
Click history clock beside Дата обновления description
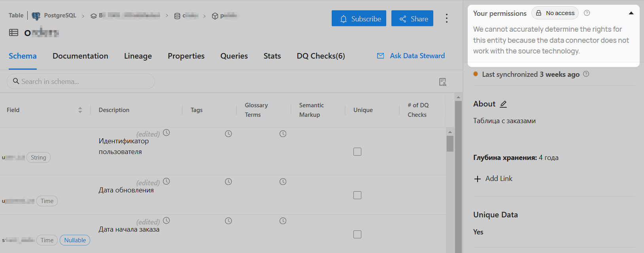(166, 181)
